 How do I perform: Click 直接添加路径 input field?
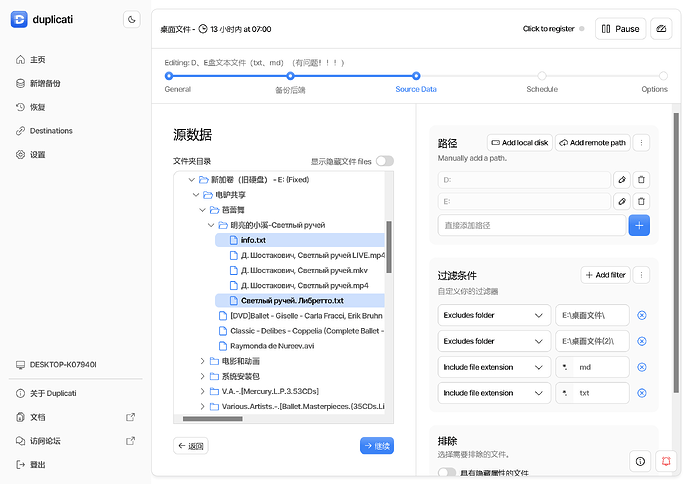point(532,225)
